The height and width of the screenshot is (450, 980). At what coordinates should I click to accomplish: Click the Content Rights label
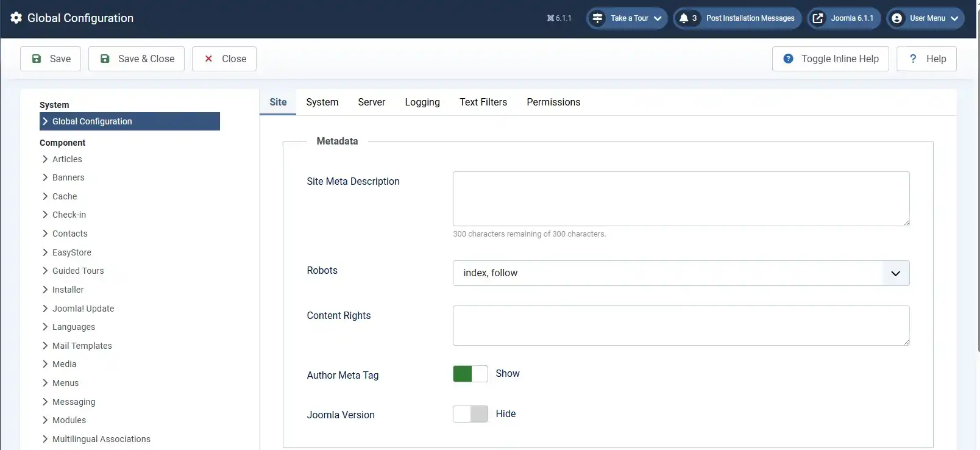click(339, 315)
